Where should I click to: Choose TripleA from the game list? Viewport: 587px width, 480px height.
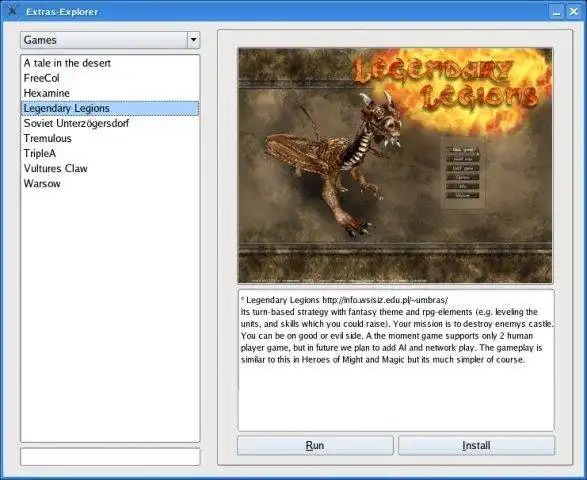(110, 153)
